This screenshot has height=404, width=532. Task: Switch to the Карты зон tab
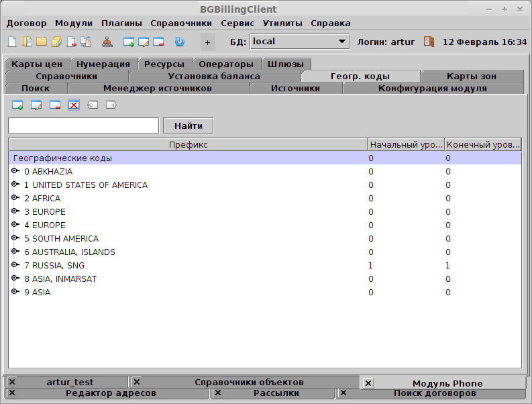pos(471,76)
